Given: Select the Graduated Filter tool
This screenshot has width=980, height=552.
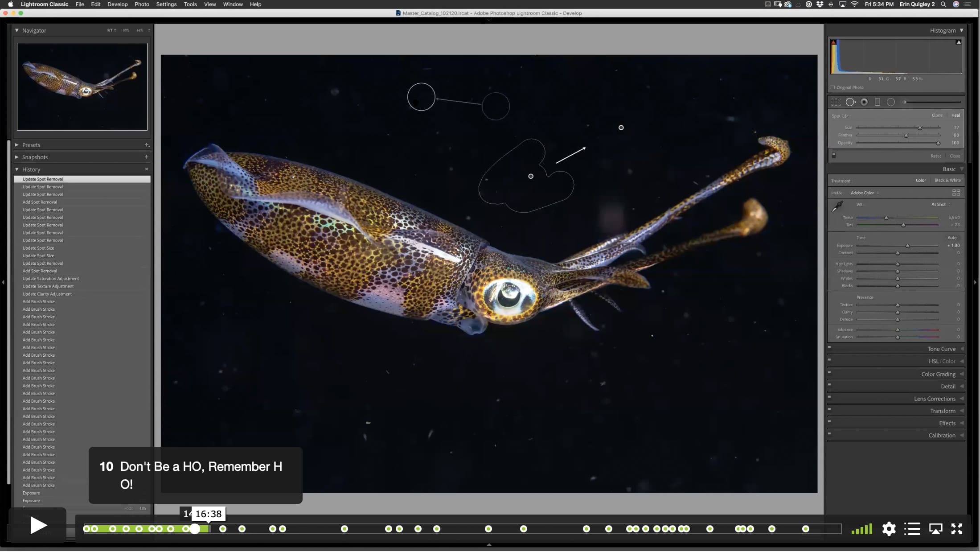Looking at the screenshot, I should pyautogui.click(x=877, y=102).
